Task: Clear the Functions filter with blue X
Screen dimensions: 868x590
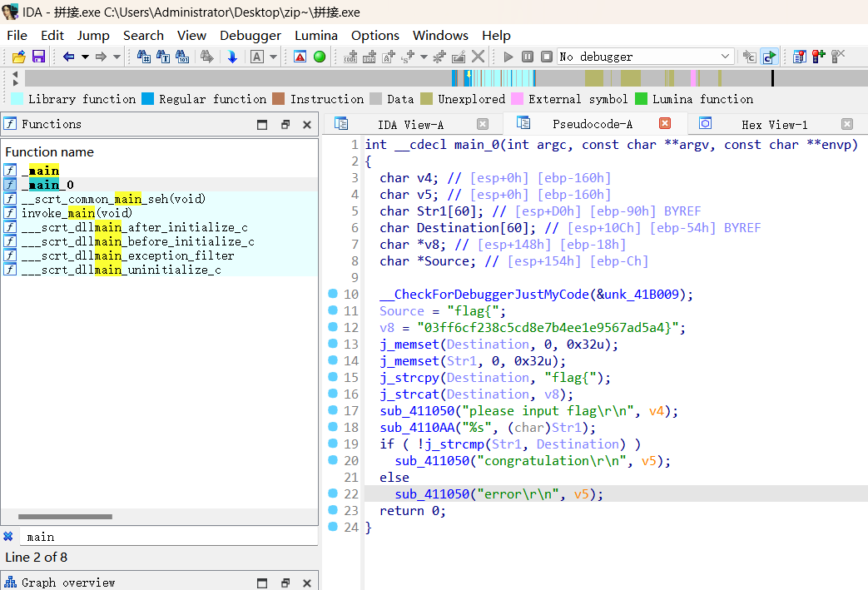Action: pos(8,536)
